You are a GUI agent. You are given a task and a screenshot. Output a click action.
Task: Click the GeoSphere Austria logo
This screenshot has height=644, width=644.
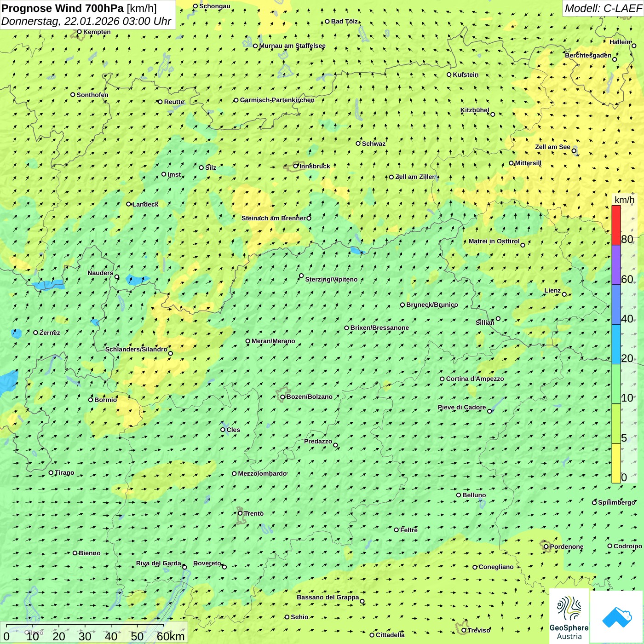(x=569, y=617)
